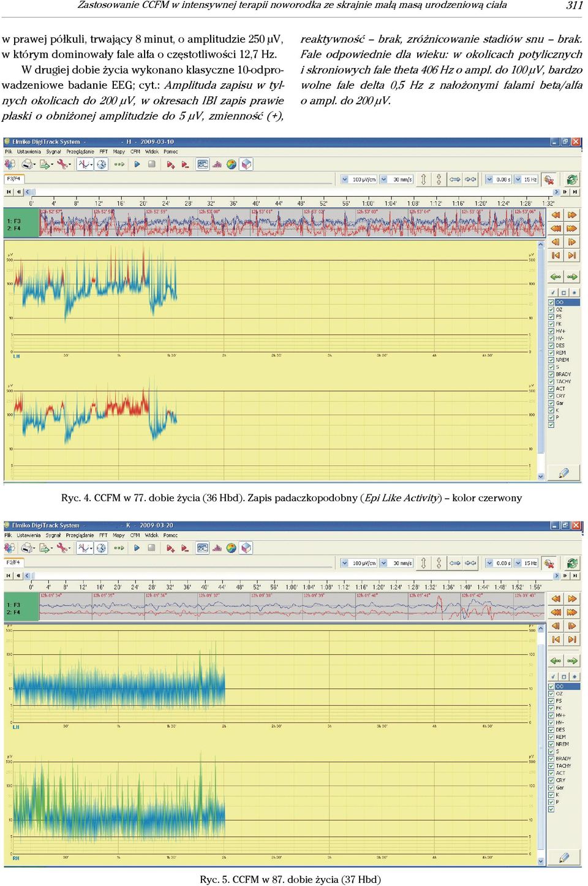Screen dimensions: 588x886
Task: Toggle NREM checkbox in lower 2009-03-20 window
Action: coord(551,744)
